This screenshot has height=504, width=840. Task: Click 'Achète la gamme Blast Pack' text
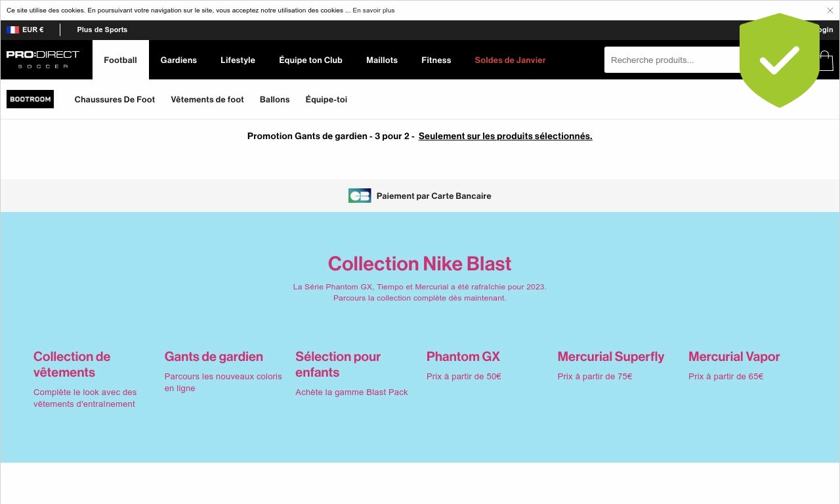click(352, 392)
